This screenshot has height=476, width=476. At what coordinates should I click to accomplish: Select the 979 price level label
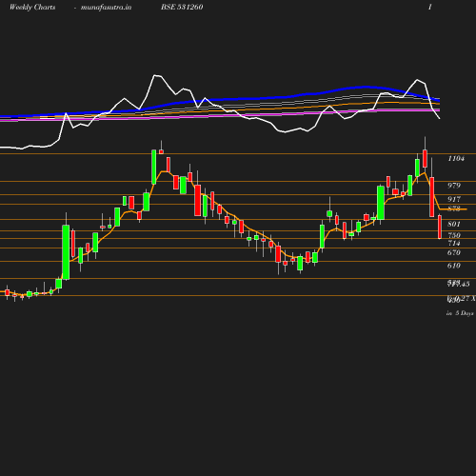tap(454, 186)
